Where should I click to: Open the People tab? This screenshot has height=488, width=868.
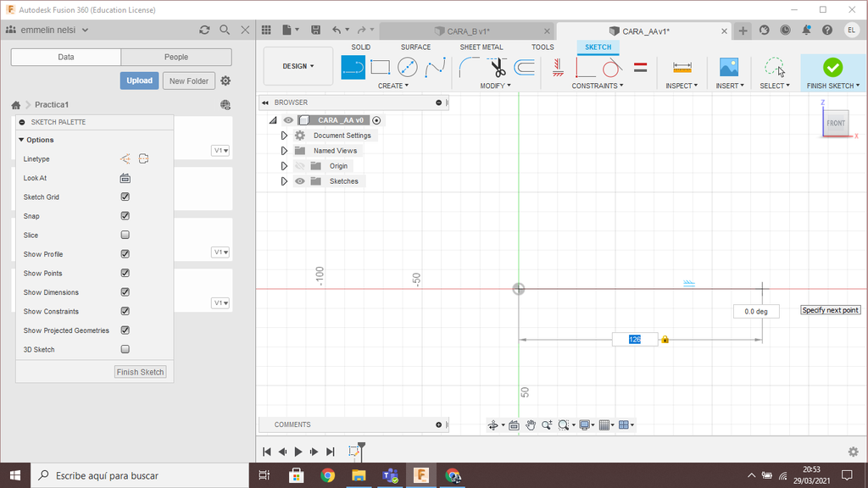click(x=176, y=57)
